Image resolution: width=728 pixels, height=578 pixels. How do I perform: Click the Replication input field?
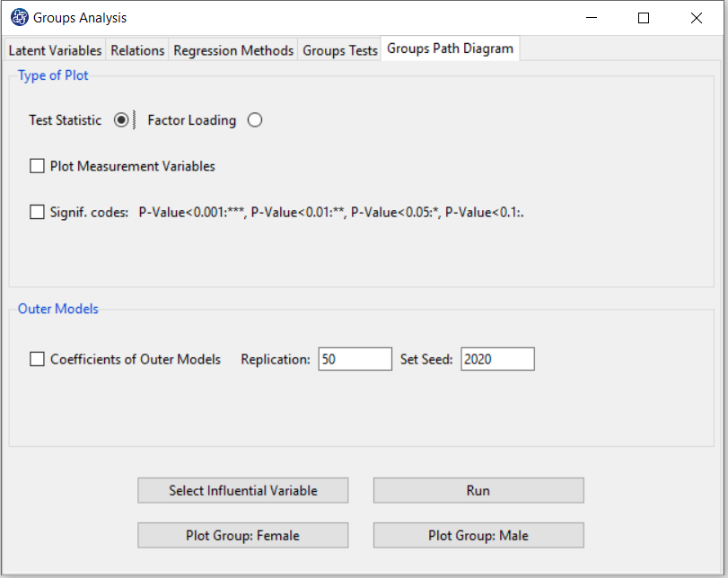[355, 359]
